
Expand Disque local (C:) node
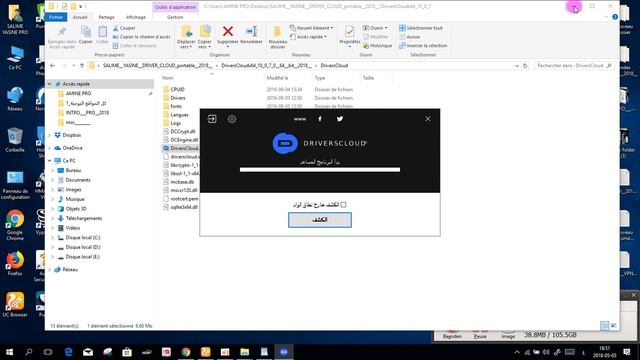[53, 238]
